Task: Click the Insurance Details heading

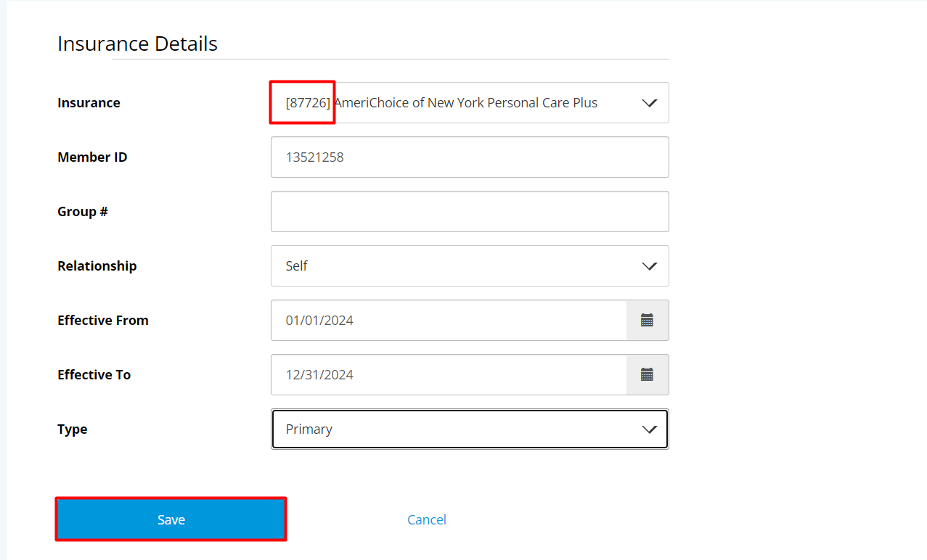Action: point(138,44)
